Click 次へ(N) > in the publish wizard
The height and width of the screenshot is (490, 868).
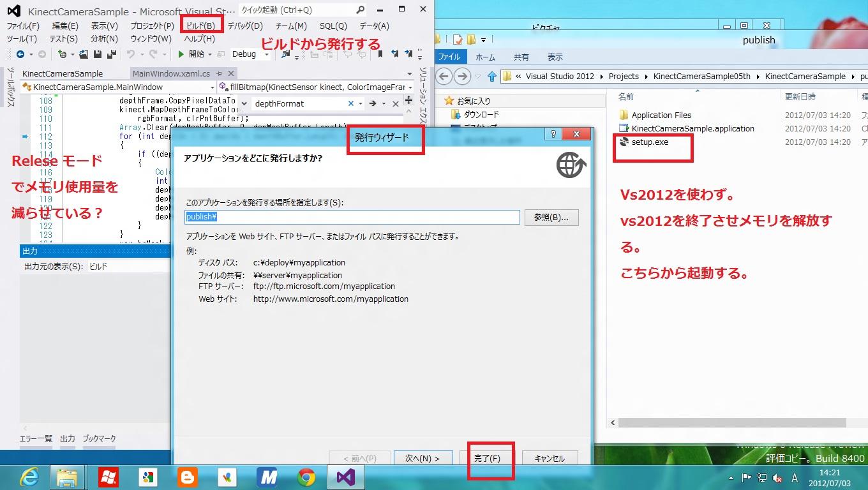[423, 459]
